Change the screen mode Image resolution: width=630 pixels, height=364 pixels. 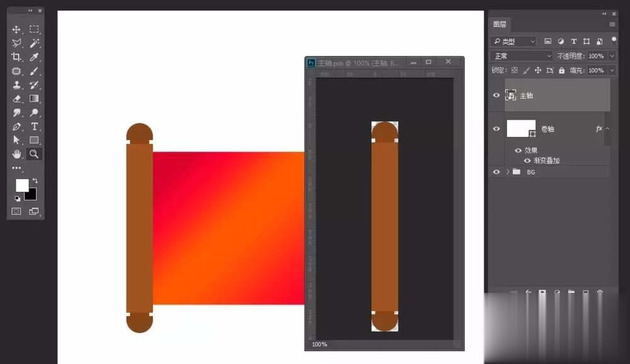[34, 212]
